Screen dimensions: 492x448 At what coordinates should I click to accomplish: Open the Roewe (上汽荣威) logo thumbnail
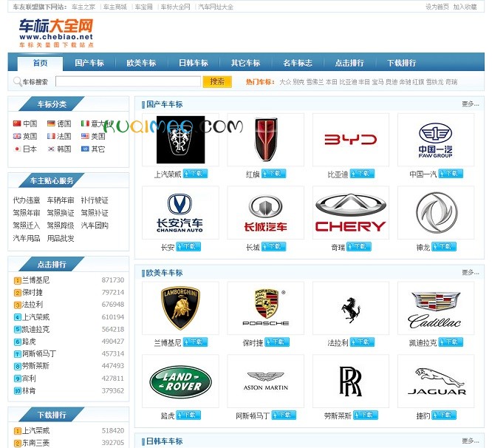[x=180, y=140]
